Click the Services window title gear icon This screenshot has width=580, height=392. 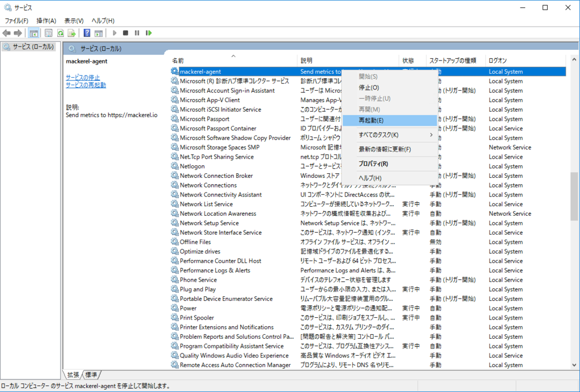pyautogui.click(x=8, y=7)
